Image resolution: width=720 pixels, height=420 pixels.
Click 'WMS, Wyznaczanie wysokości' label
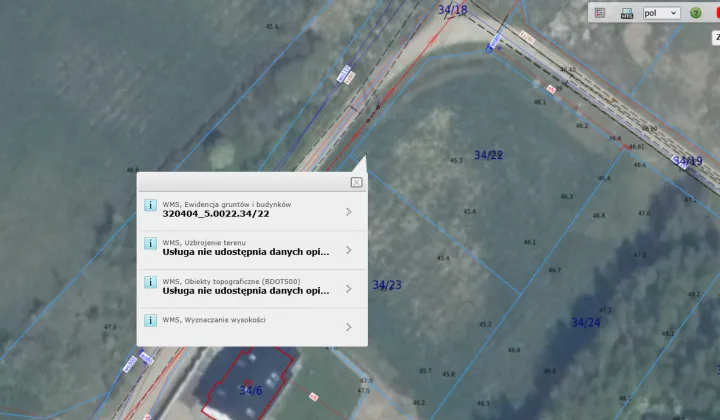(x=214, y=320)
